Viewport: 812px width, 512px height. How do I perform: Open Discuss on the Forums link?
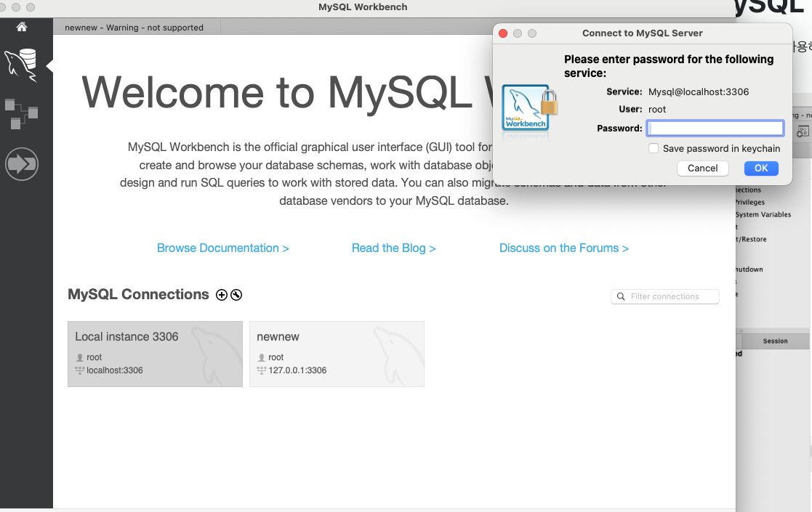564,248
